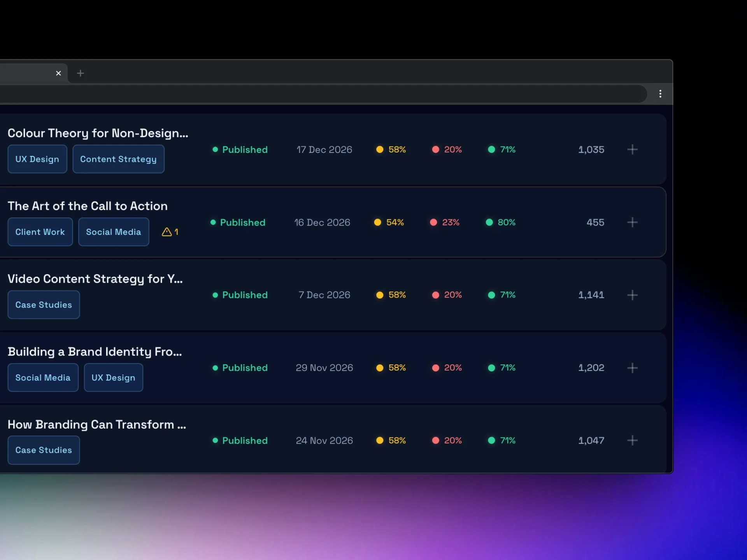The height and width of the screenshot is (560, 747).
Task: Close the current browser tab
Action: 58,73
